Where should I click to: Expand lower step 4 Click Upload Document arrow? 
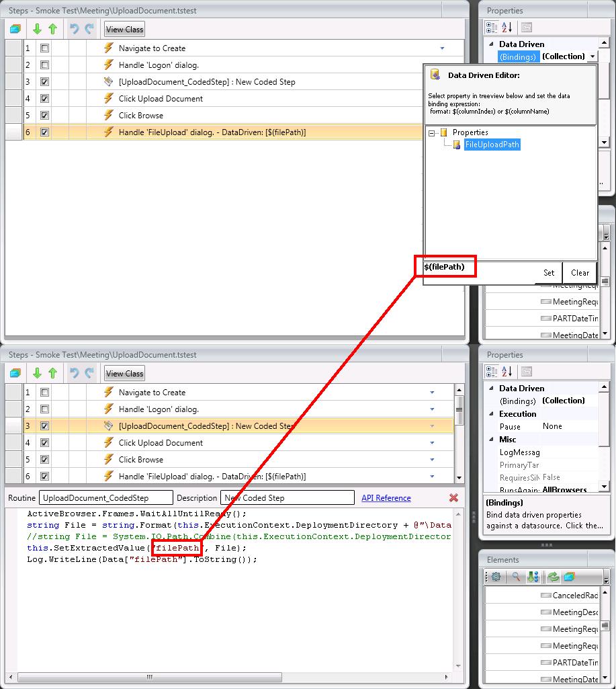tap(432, 442)
